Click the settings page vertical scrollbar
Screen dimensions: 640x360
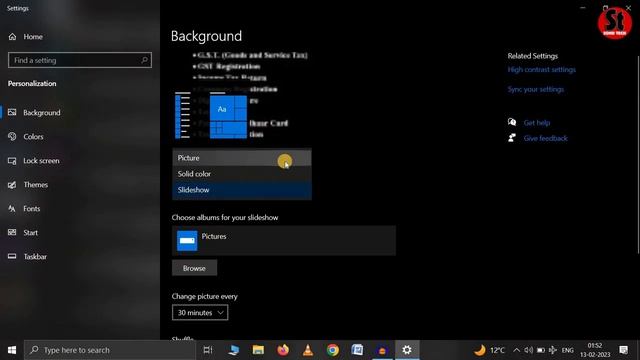click(638, 155)
